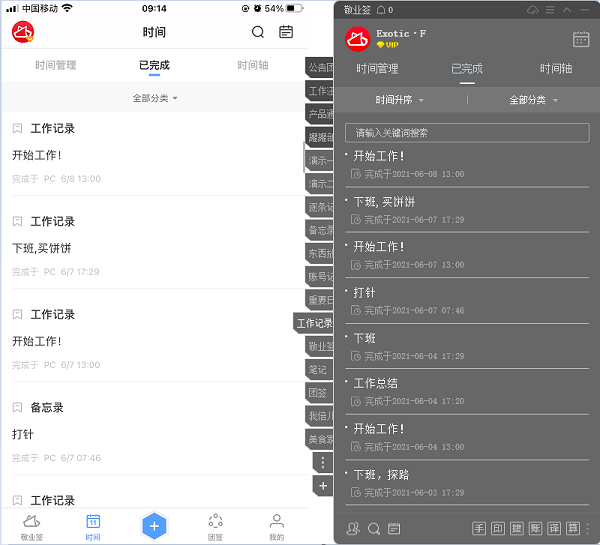This screenshot has width=600, height=545.
Task: Click the 手 tool icon in desktop toolbar
Action: coord(479,529)
